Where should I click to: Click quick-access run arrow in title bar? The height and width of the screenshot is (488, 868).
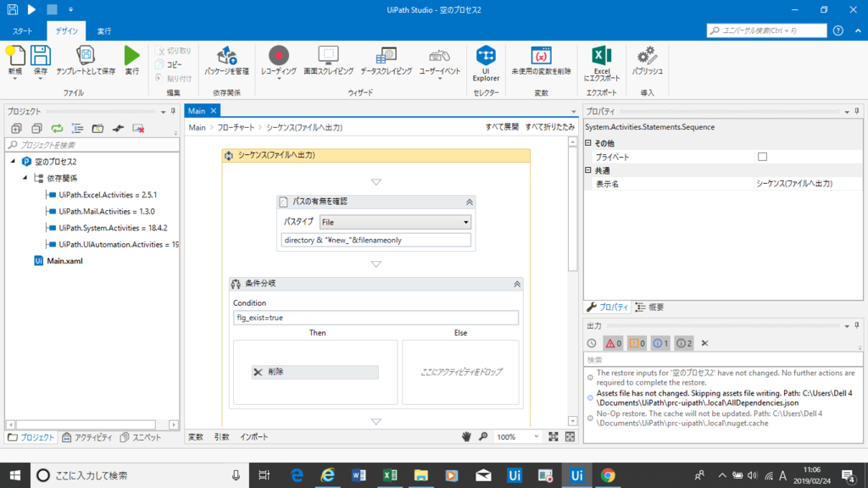(x=31, y=9)
